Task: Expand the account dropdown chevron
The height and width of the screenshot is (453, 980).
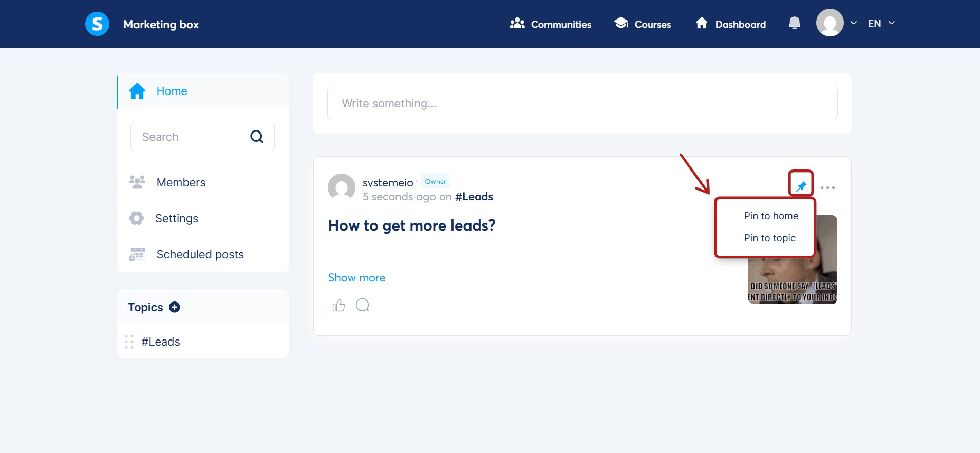Action: pyautogui.click(x=854, y=23)
